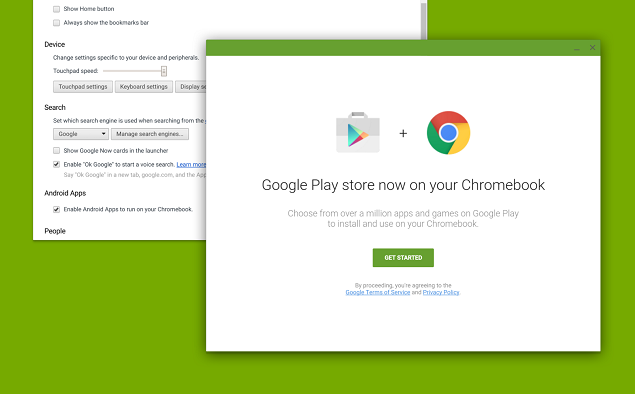The width and height of the screenshot is (635, 394).
Task: Click the People section heading
Action: point(55,231)
